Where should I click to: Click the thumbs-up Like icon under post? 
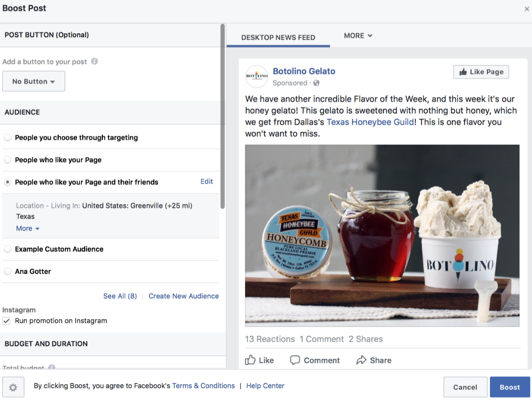tap(250, 360)
